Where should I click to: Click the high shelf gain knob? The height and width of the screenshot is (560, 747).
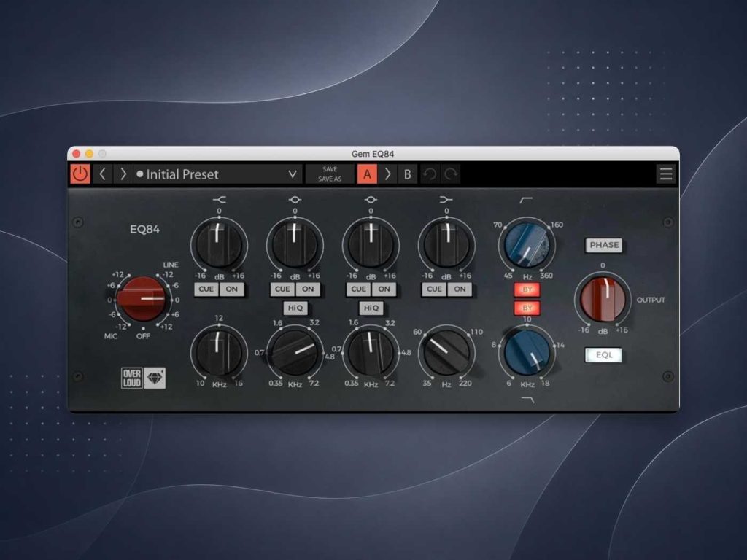pos(219,245)
